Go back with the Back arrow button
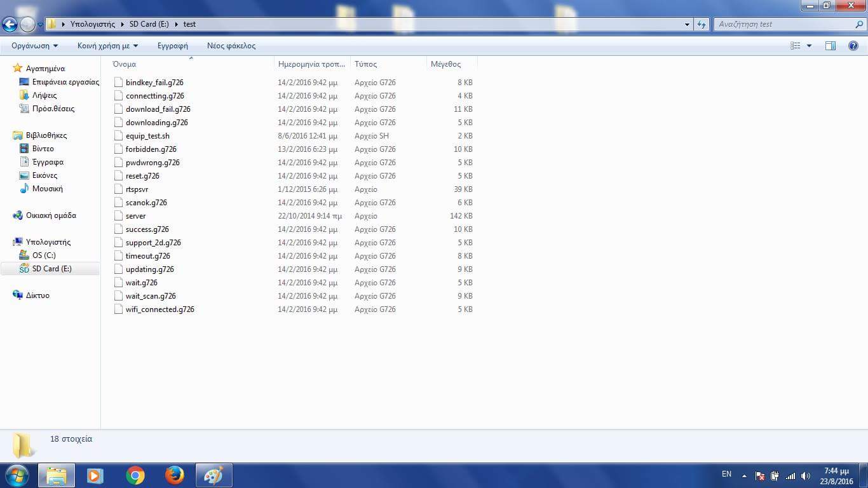The image size is (868, 488). point(10,24)
